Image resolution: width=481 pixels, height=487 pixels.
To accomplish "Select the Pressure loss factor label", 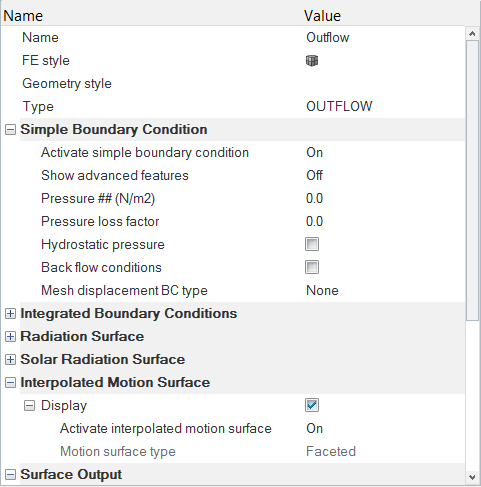I will click(100, 222).
